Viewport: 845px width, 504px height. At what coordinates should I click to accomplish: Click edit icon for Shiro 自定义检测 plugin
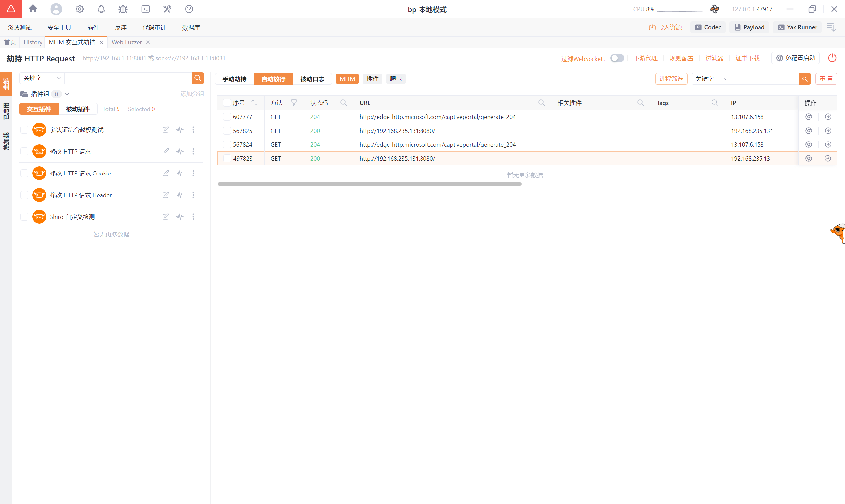click(x=165, y=217)
